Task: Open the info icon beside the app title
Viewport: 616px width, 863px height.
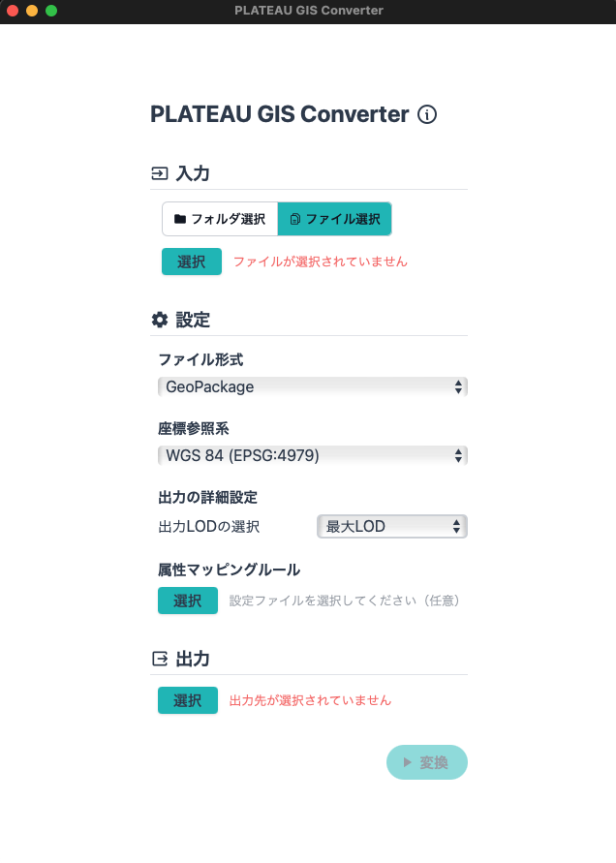Action: [426, 114]
